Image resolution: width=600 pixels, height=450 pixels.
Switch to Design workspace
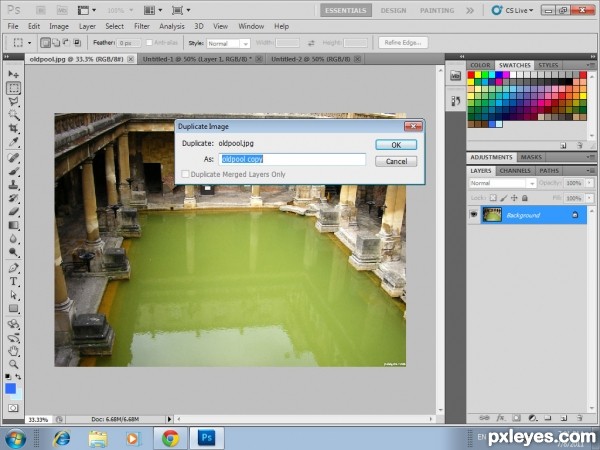click(x=393, y=10)
